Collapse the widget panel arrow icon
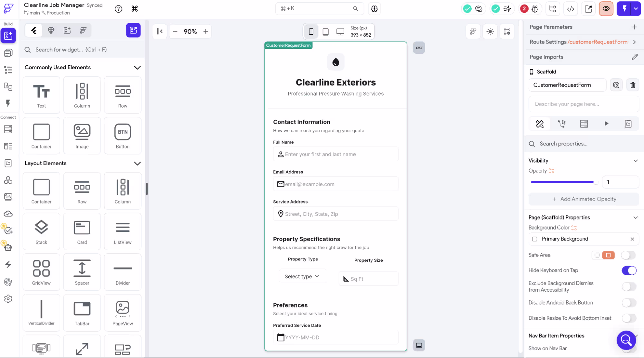This screenshot has width=644, height=358. pyautogui.click(x=159, y=31)
